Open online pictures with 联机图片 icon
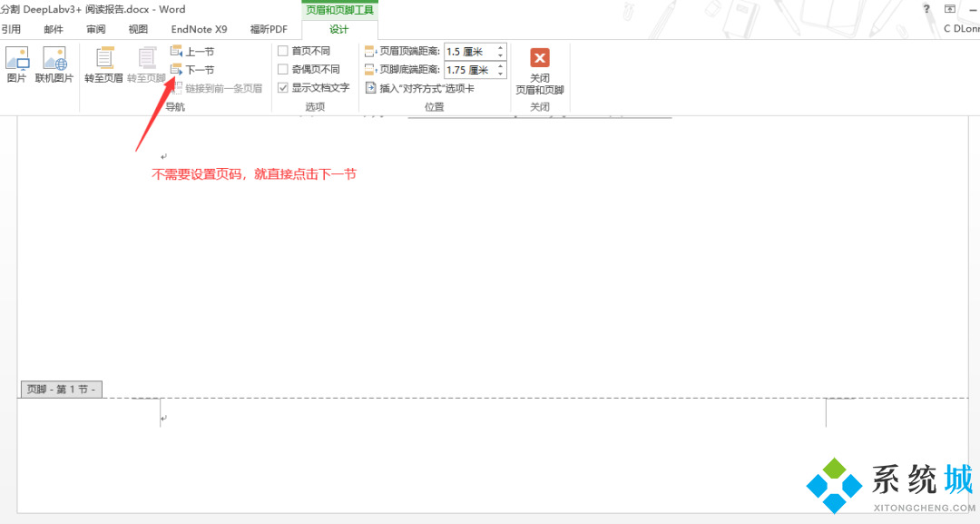 point(54,62)
